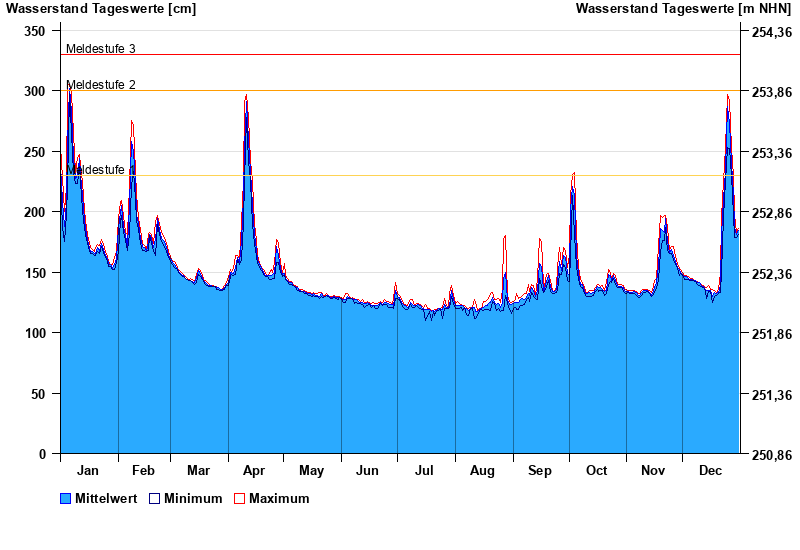This screenshot has width=800, height=550.
Task: Click the 350 tick on the left axis
Action: tap(35, 31)
